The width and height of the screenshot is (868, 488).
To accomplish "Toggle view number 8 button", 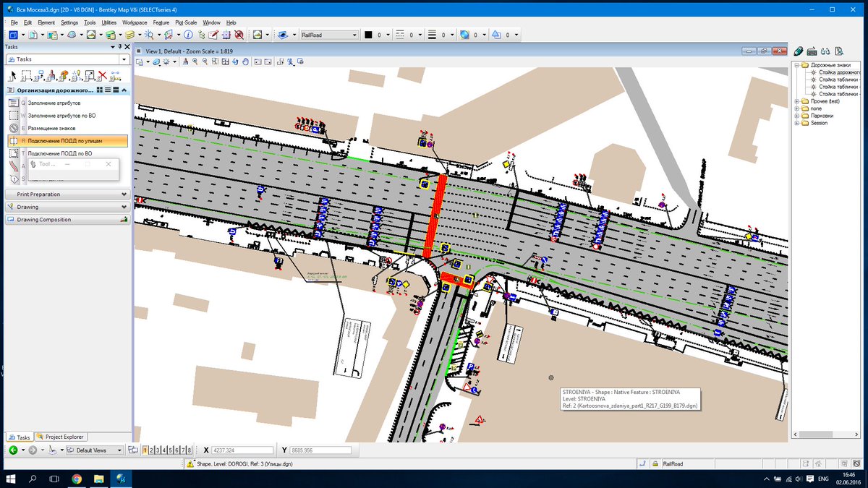I will pos(188,450).
